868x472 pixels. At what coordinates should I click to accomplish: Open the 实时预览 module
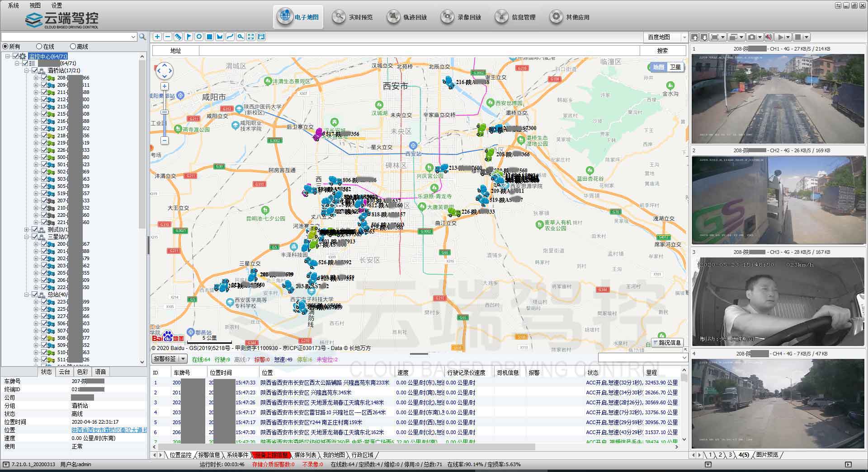coord(352,17)
